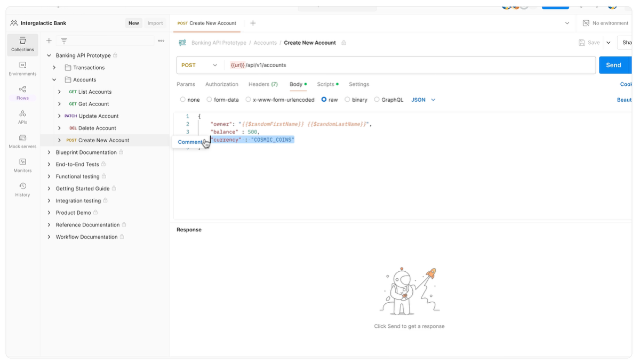
Task: Open the dropdown arrow next to Save
Action: [x=609, y=43]
